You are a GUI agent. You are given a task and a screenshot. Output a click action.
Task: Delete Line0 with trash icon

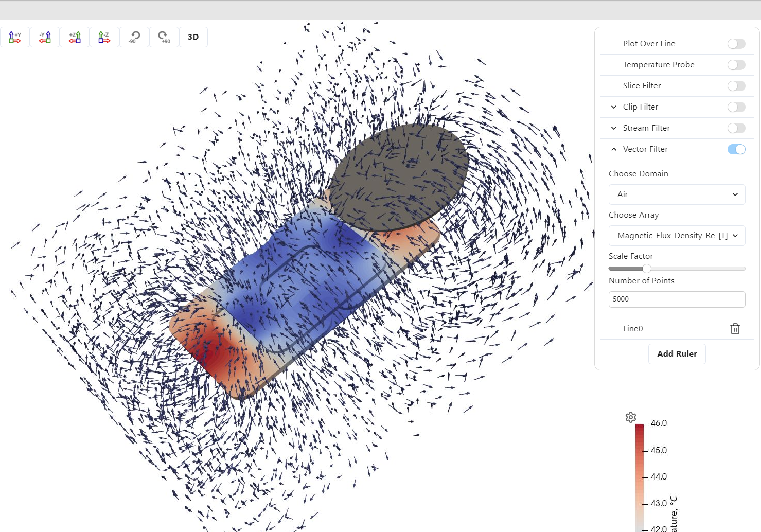[x=735, y=329]
